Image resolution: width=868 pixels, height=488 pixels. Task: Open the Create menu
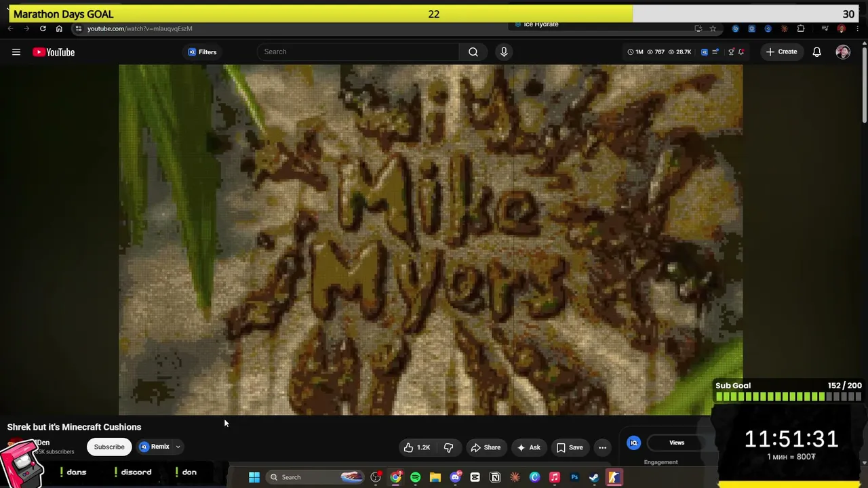click(x=781, y=52)
